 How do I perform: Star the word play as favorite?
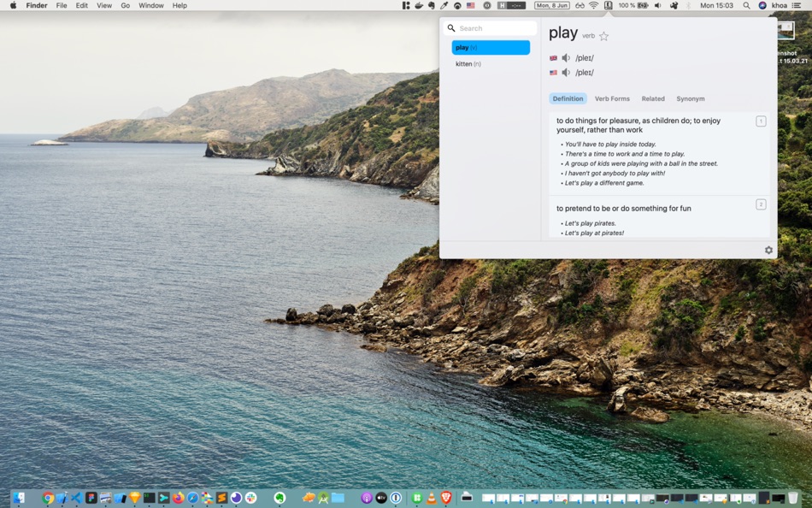(x=603, y=36)
